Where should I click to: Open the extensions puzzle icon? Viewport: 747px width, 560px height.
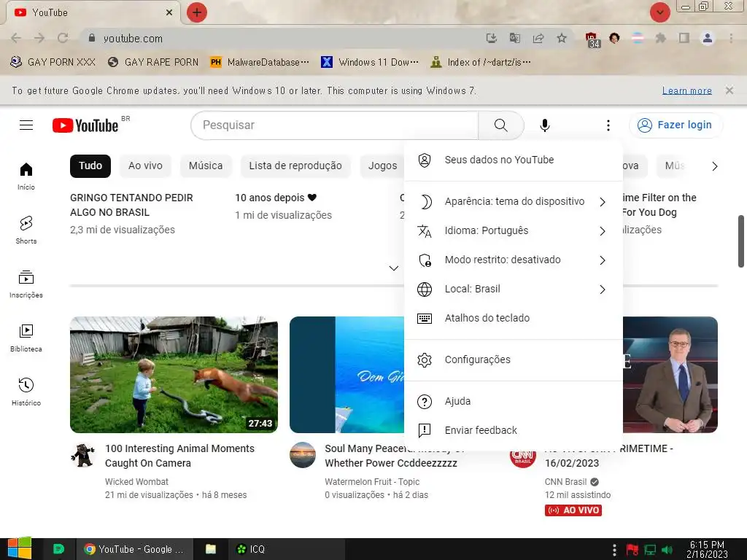(661, 38)
